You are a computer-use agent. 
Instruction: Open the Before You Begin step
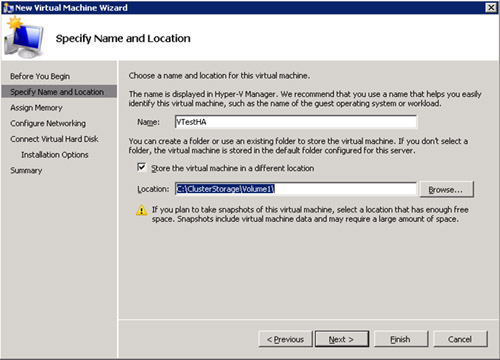point(40,76)
